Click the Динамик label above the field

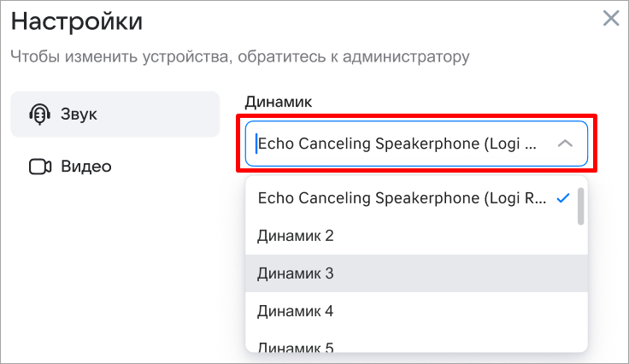(279, 102)
